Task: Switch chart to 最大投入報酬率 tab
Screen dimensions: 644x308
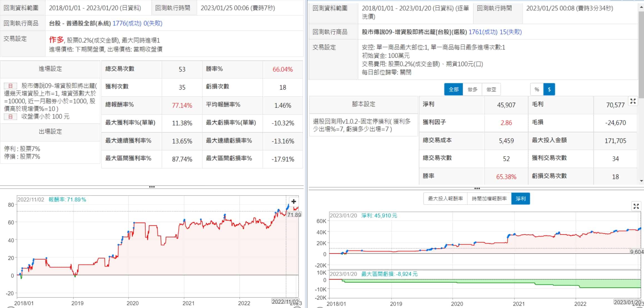Action: pyautogui.click(x=445, y=199)
